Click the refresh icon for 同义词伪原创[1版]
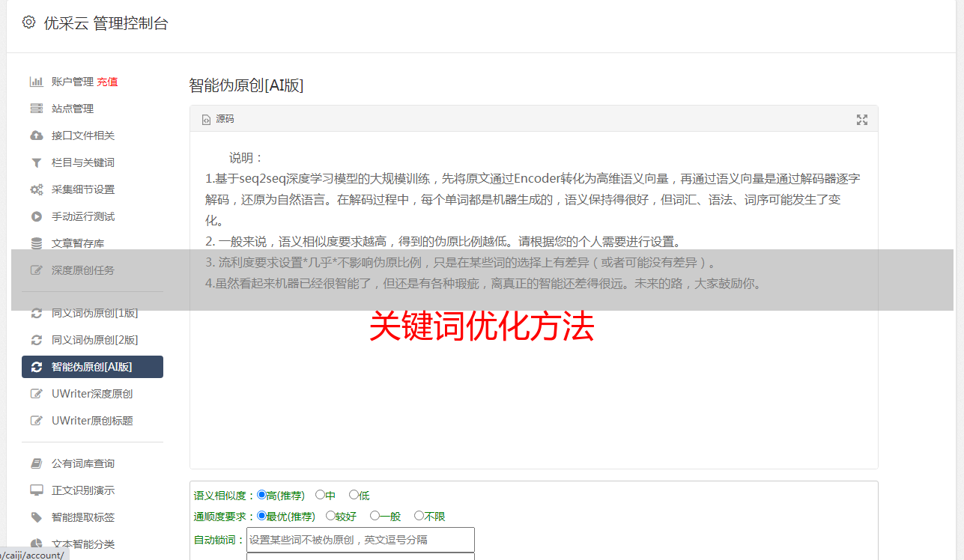 point(36,313)
